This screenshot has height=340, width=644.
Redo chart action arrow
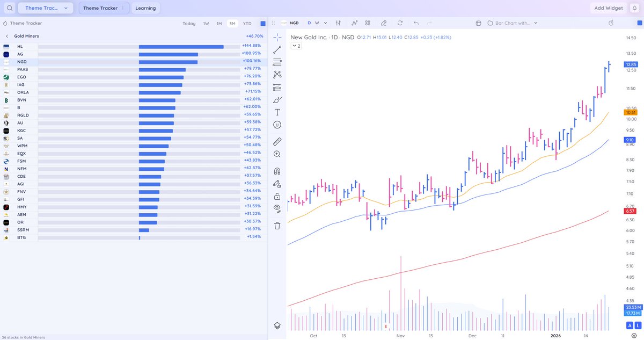429,23
